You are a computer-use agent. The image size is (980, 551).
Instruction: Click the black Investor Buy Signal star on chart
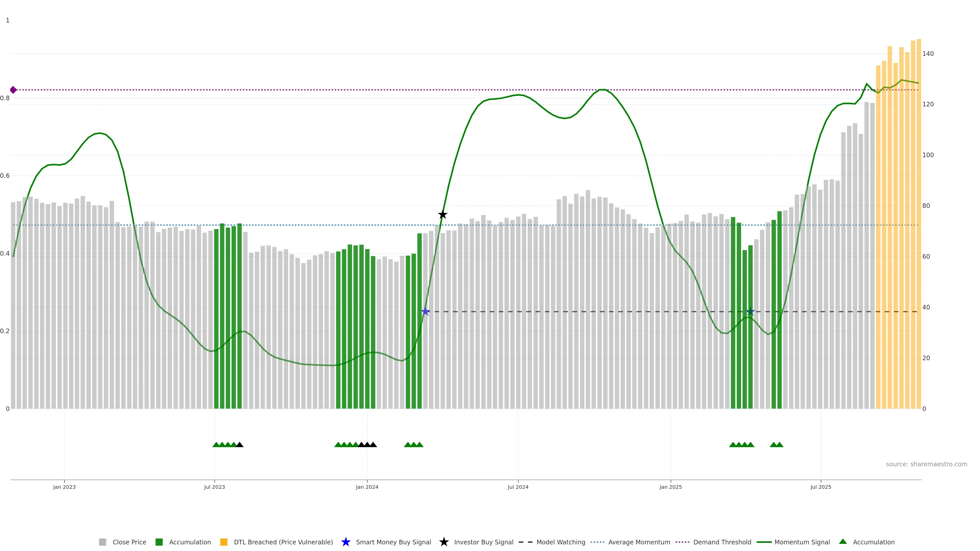tap(443, 215)
